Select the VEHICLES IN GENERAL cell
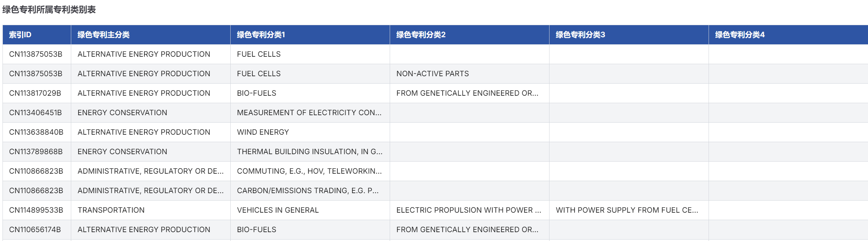This screenshot has width=868, height=241. (x=278, y=210)
